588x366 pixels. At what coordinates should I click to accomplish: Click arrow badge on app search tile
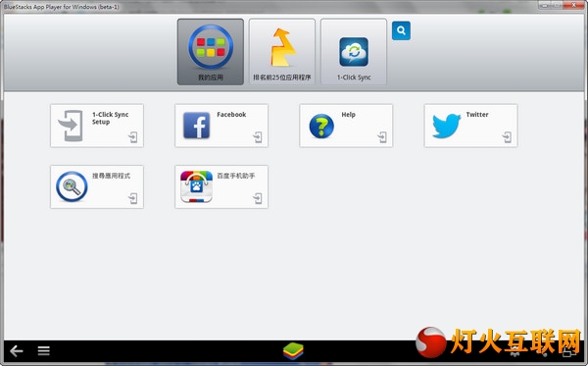point(133,198)
